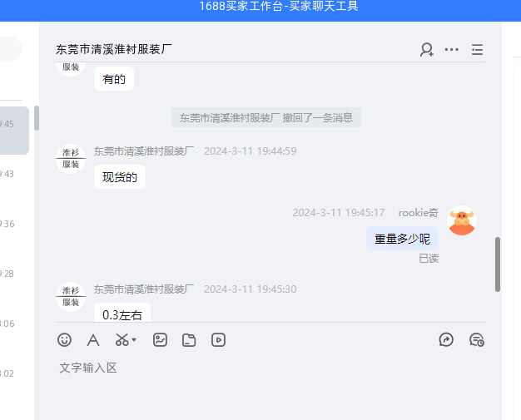Viewport: 521px width, 420px height.
Task: Select the scissors screenshot tool
Action: (x=122, y=340)
